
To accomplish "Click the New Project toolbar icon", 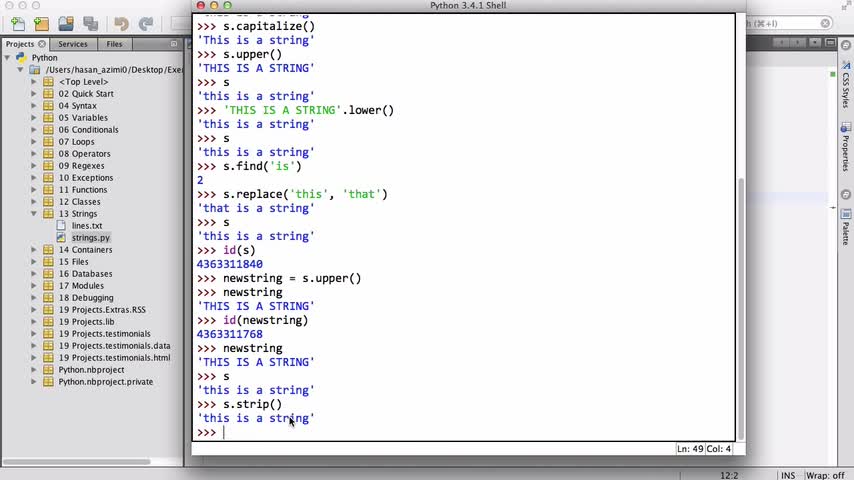I will click(41, 23).
